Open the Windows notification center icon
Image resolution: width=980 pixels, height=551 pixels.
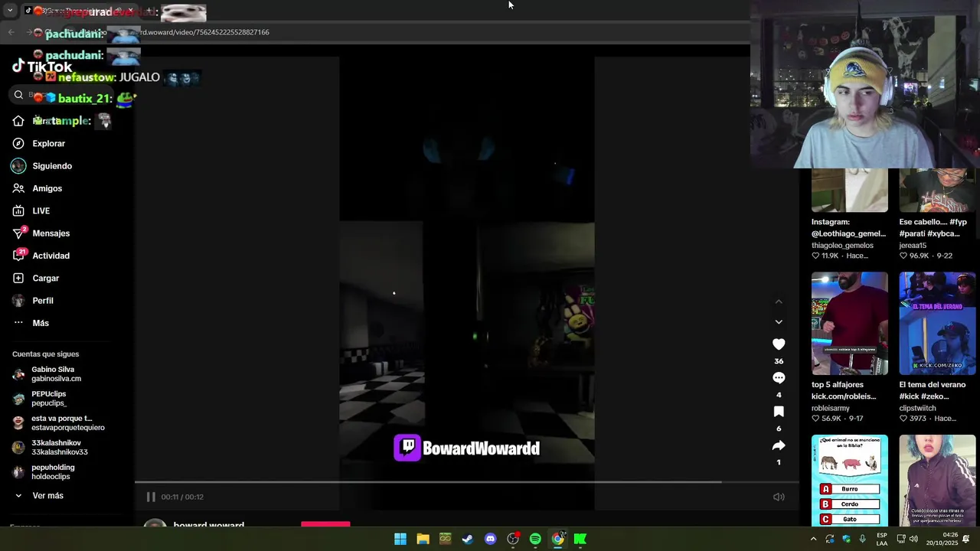click(x=966, y=539)
